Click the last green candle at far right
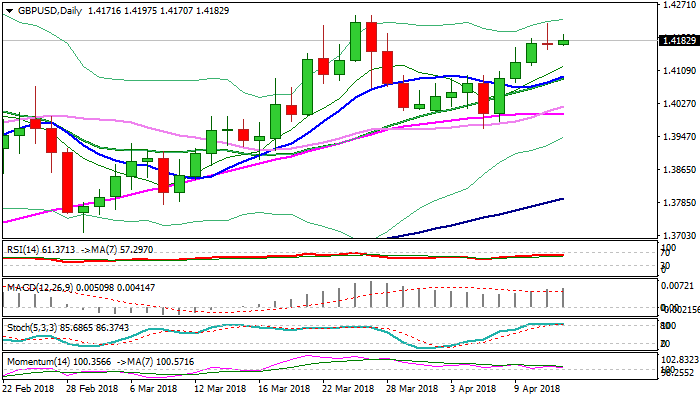700x400 pixels. click(x=564, y=41)
